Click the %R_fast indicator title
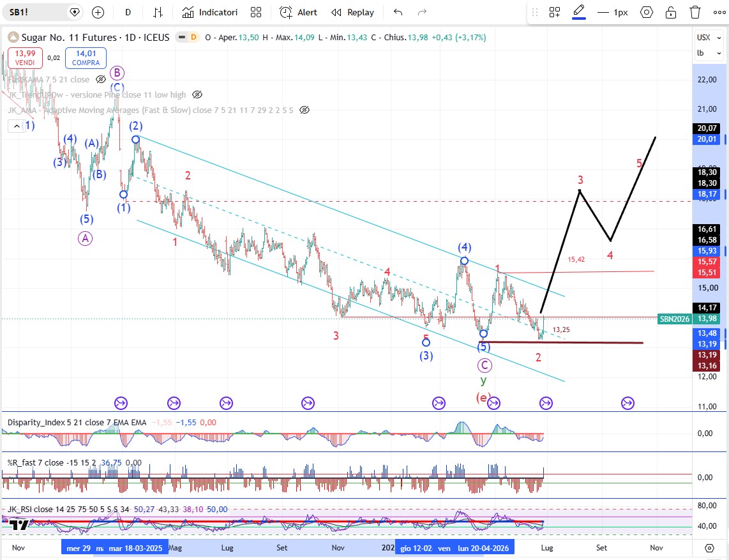Viewport: 729px width, 560px height. coord(52,463)
